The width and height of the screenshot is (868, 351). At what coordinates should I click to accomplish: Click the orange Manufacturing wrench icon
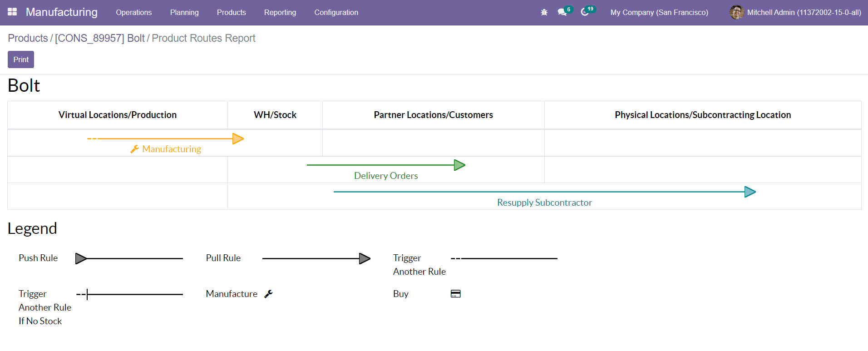coord(134,149)
